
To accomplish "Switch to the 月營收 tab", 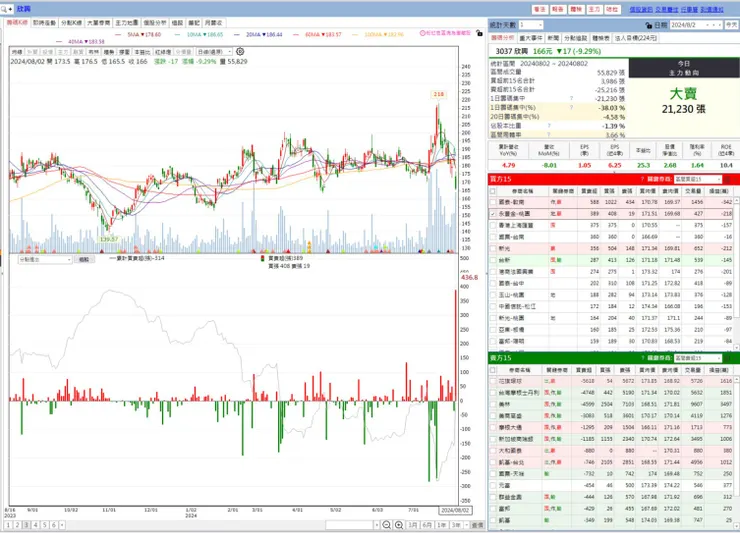I will (213, 23).
